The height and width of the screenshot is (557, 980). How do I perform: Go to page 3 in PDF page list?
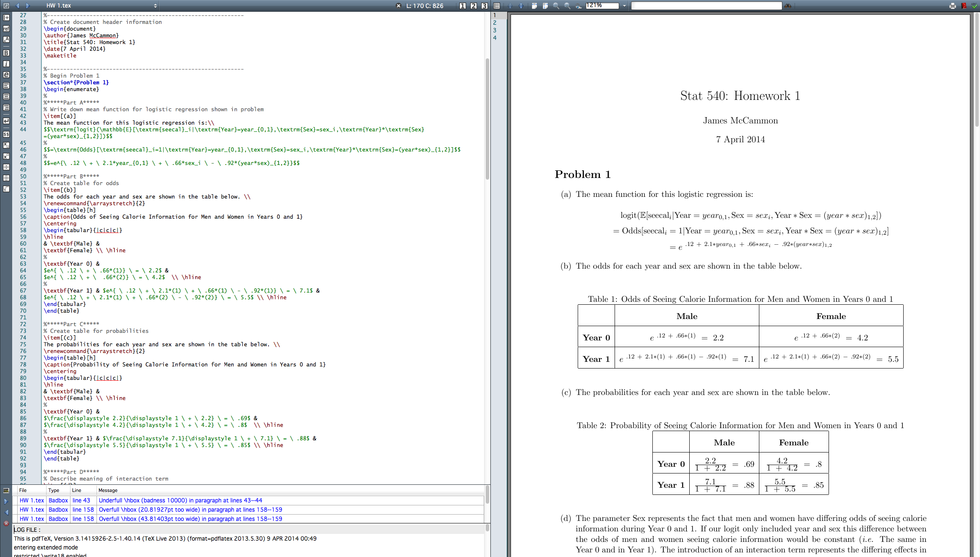pos(495,30)
